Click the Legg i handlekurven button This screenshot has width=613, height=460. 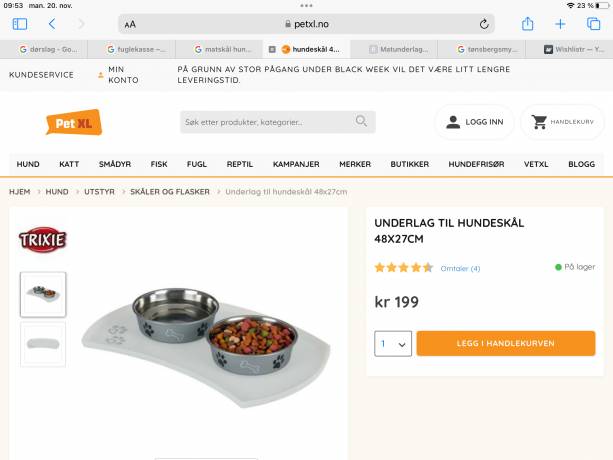[x=506, y=344]
